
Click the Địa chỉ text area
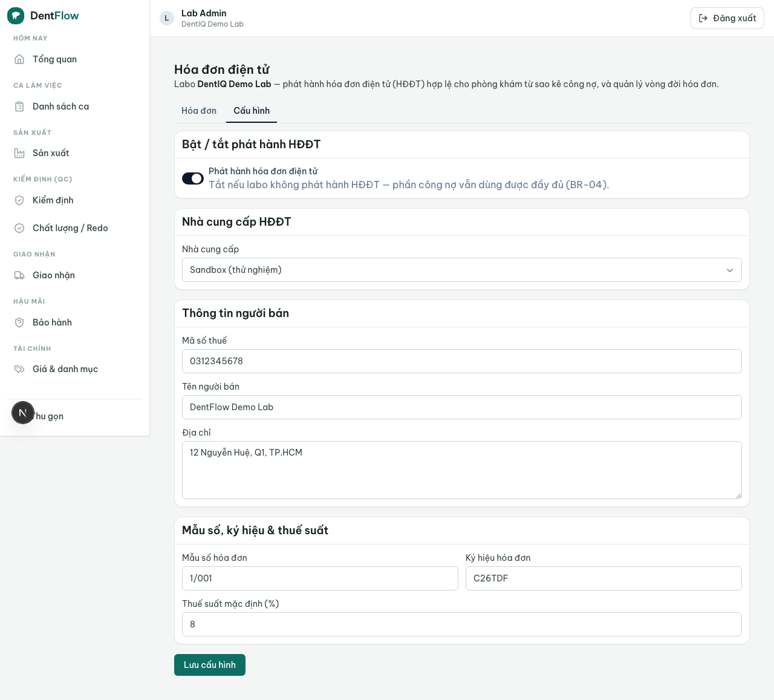[462, 470]
